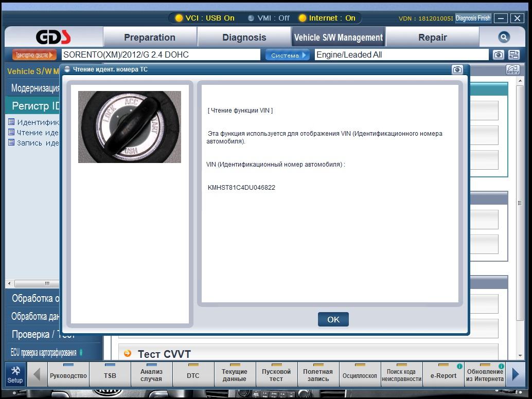532x399 pixels.
Task: Click the Retry icon
Action: 512,70
